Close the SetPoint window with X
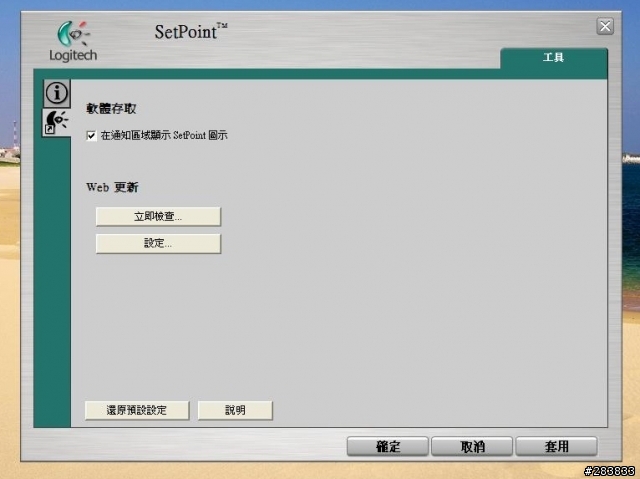This screenshot has width=640, height=479. [x=605, y=27]
